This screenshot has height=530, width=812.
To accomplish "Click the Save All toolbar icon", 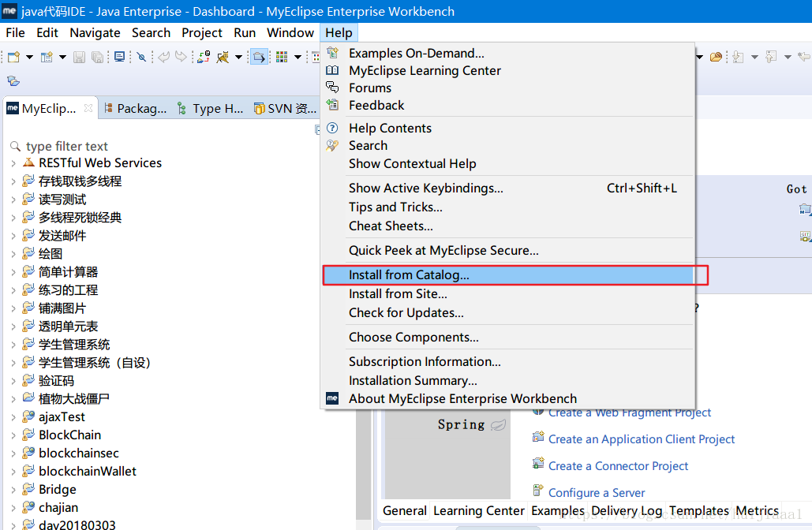I will coord(97,57).
